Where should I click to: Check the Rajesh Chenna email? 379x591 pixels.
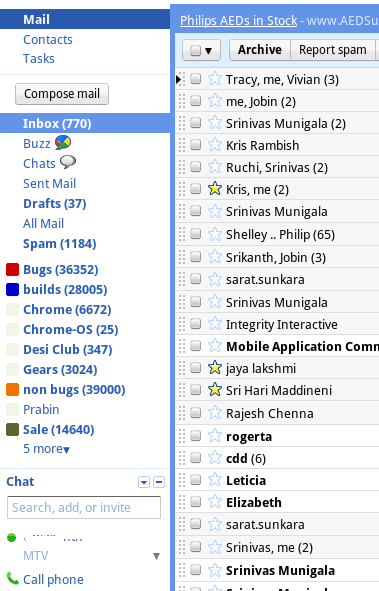click(195, 412)
